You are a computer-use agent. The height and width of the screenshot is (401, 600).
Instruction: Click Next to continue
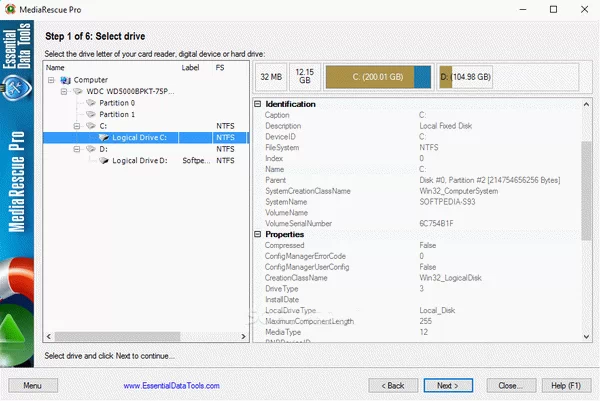coord(448,385)
